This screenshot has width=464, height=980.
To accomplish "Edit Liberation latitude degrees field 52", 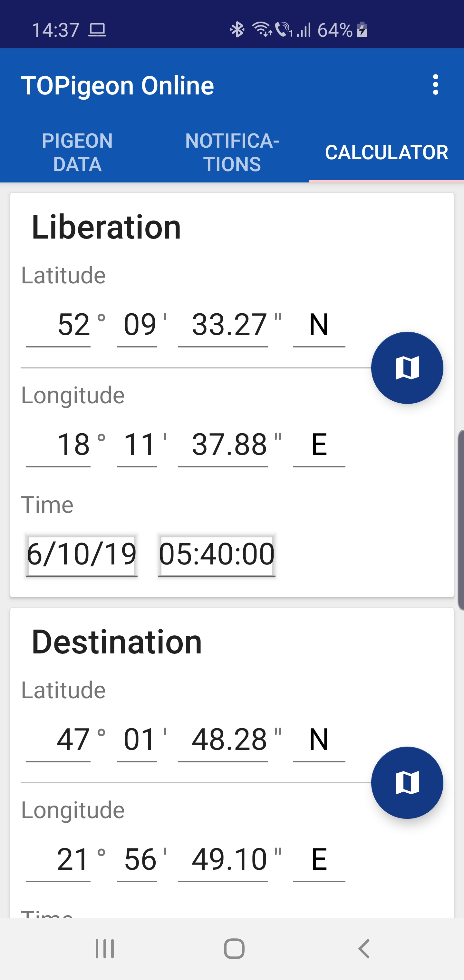I will 58,326.
